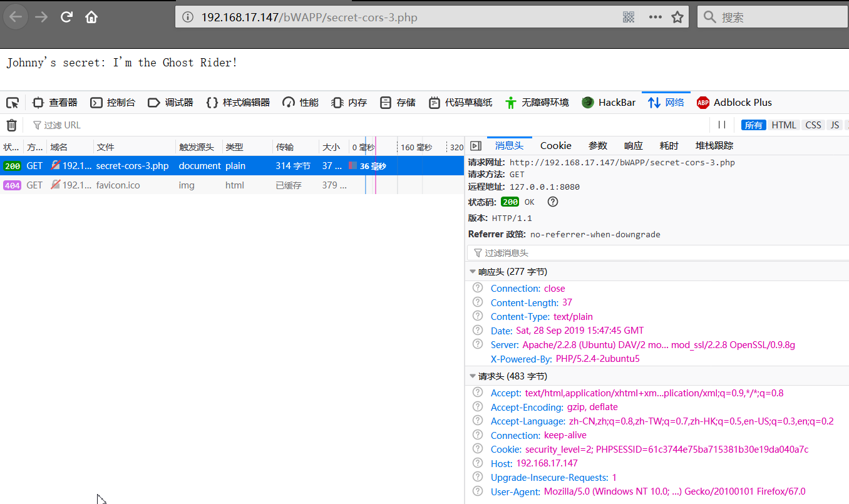Toggle the request details pane icon
849x504 pixels.
click(x=476, y=146)
